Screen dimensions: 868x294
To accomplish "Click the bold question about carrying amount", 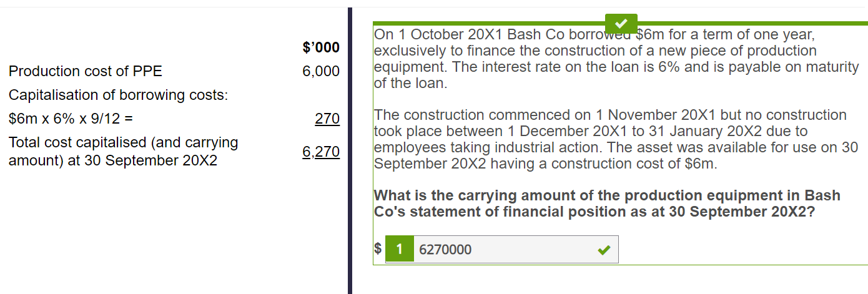I will (x=607, y=203).
